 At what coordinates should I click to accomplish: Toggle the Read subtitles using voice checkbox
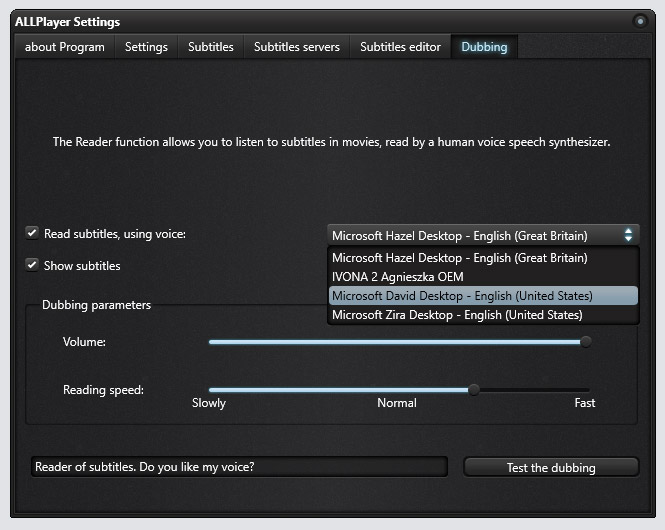32,233
